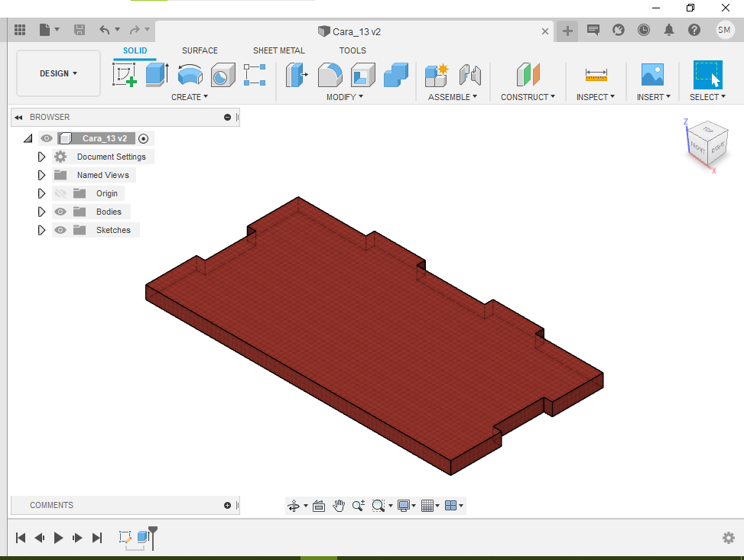Click the Save disk icon
The width and height of the screenshot is (744, 560).
point(80,30)
